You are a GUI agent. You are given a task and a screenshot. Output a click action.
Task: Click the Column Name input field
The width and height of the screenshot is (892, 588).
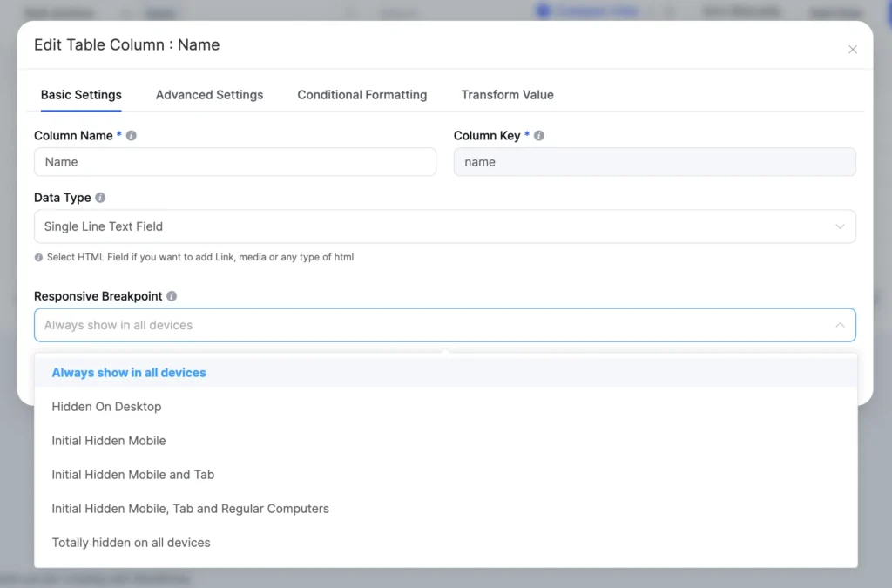point(235,162)
